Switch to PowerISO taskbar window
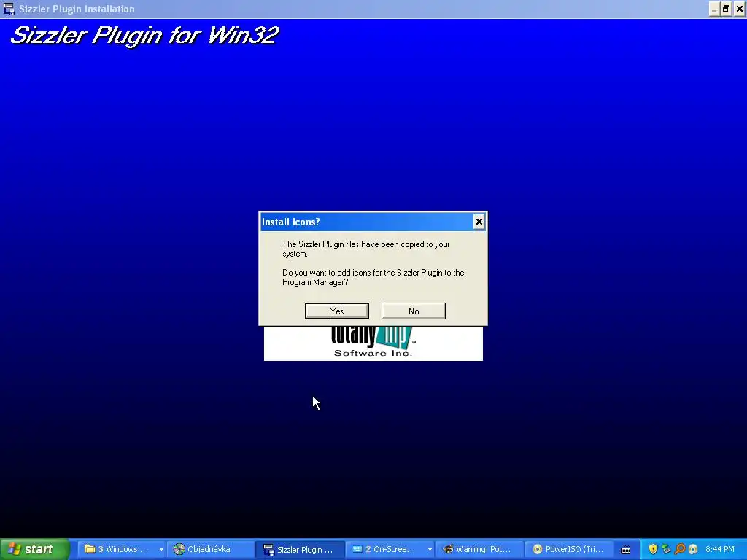Image resolution: width=747 pixels, height=560 pixels. coord(569,549)
